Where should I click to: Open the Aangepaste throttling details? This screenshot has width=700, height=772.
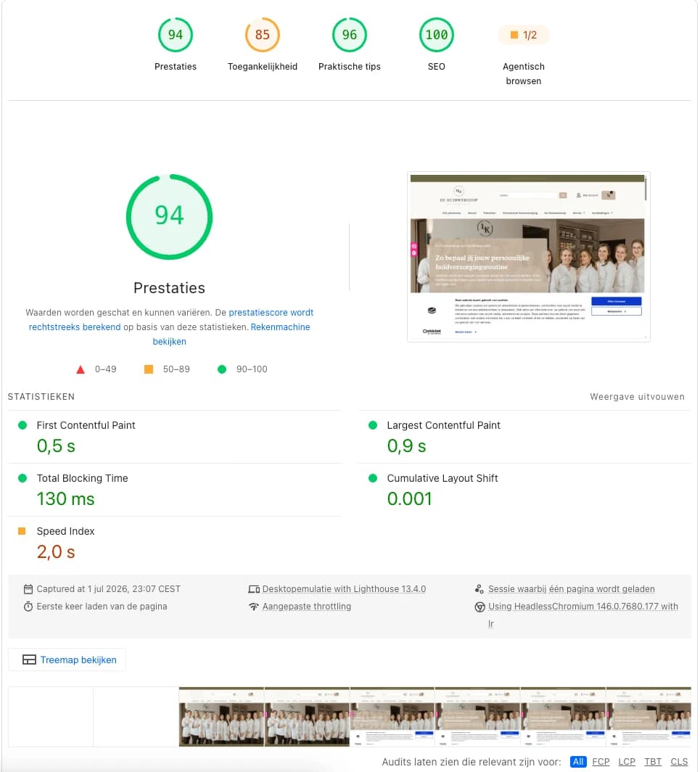[x=307, y=607]
